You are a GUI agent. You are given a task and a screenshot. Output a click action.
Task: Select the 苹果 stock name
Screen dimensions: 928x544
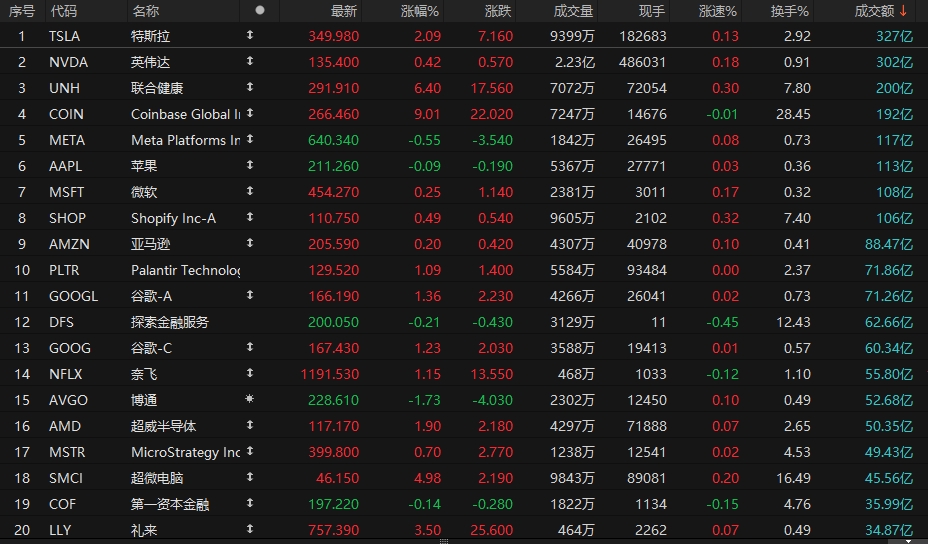point(144,166)
